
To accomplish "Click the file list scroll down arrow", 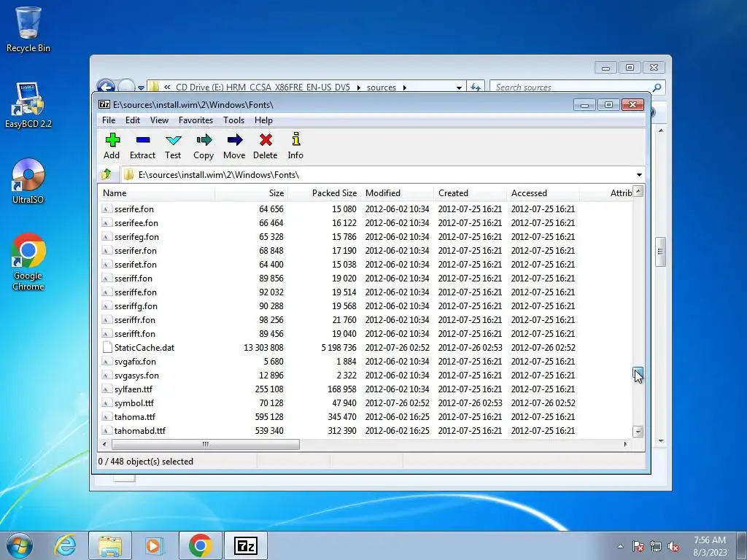I will pyautogui.click(x=638, y=432).
